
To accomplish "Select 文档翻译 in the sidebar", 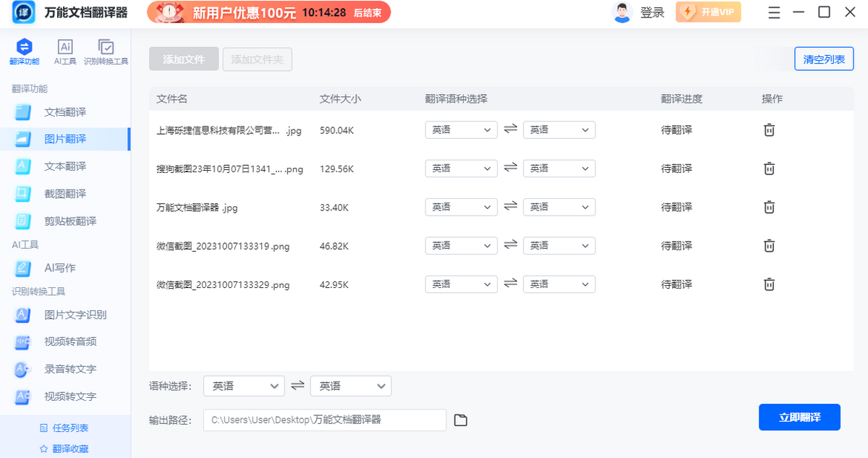I will coord(65,112).
